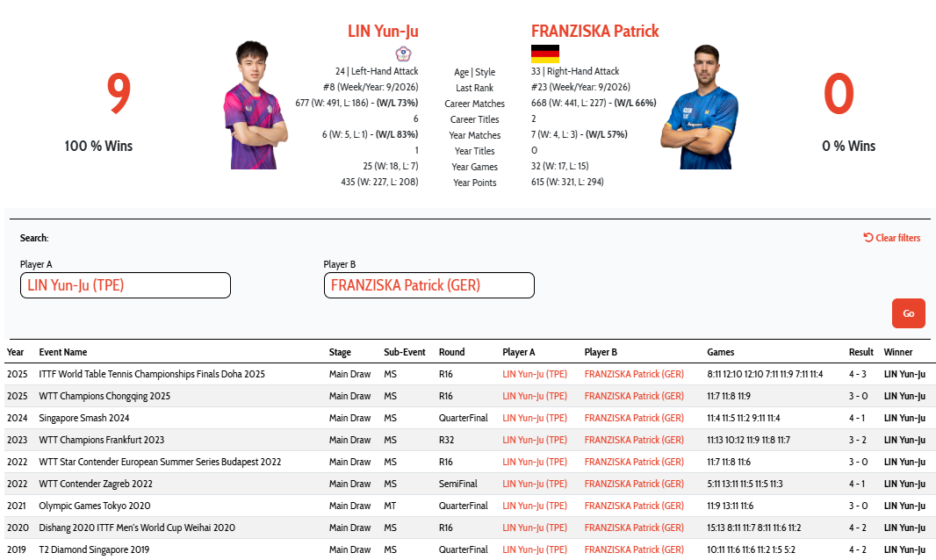Select 'WTT Contender Zagreb 2022' event text
Viewport: 936px width, 560px height.
[x=96, y=484]
